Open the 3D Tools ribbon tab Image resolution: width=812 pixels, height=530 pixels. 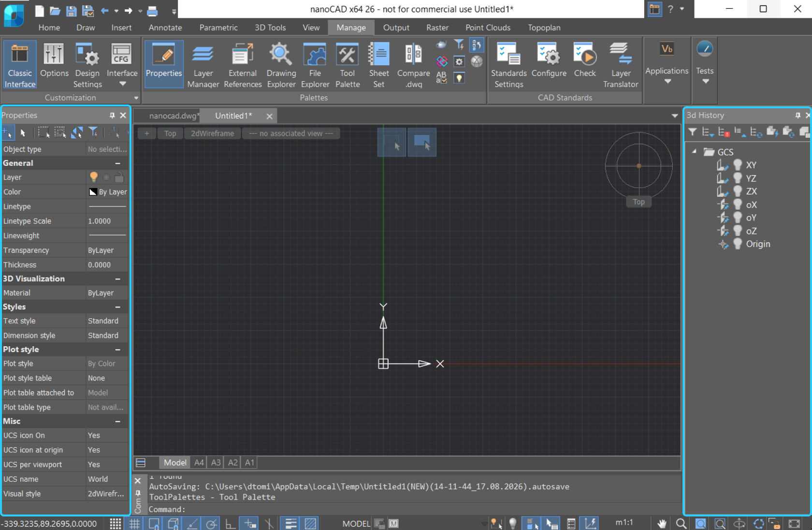point(270,28)
